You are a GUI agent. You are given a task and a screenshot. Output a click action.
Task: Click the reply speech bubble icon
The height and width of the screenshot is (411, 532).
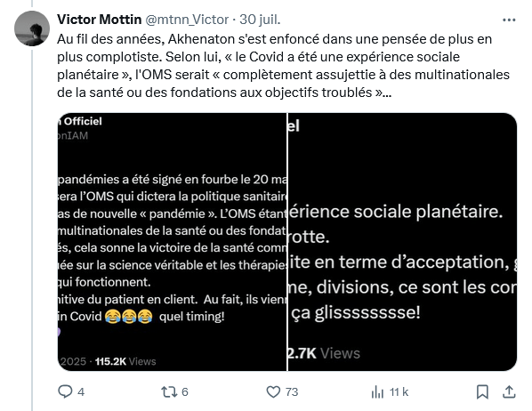pyautogui.click(x=65, y=391)
